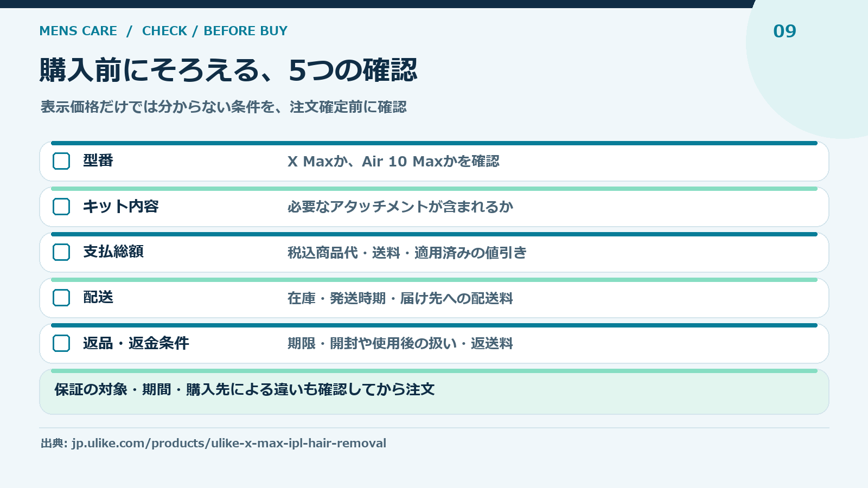Viewport: 868px width, 488px height.
Task: Check the キット内容 checkbox
Action: (x=61, y=207)
